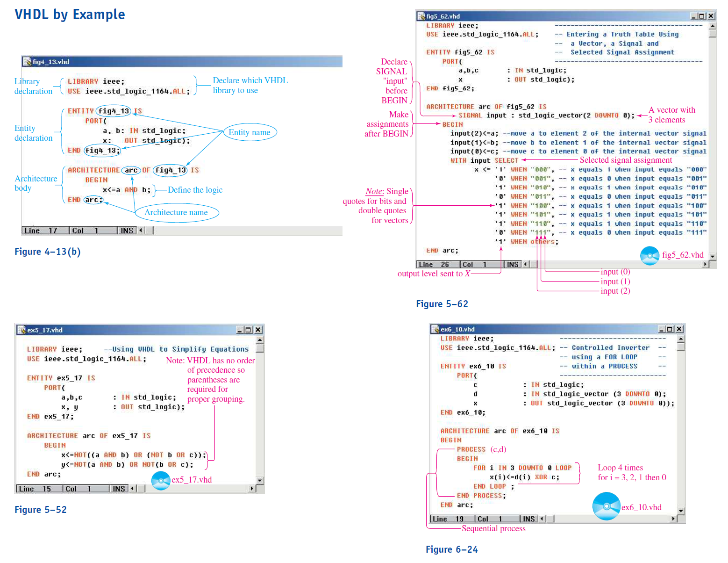Viewport: 728px width, 563px height.
Task: Click the 'ARCHITECTURE arc OF ex6_10 IS' line
Action: (500, 431)
